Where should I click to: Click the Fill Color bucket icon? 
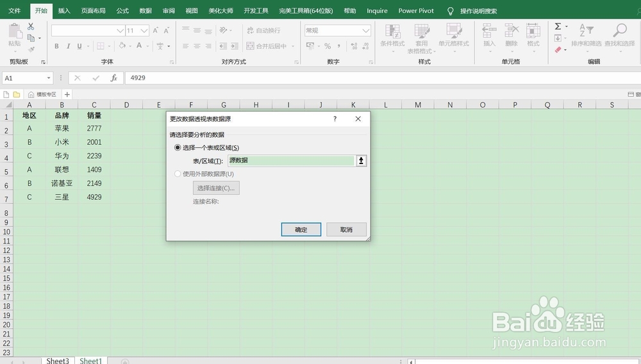(x=122, y=45)
